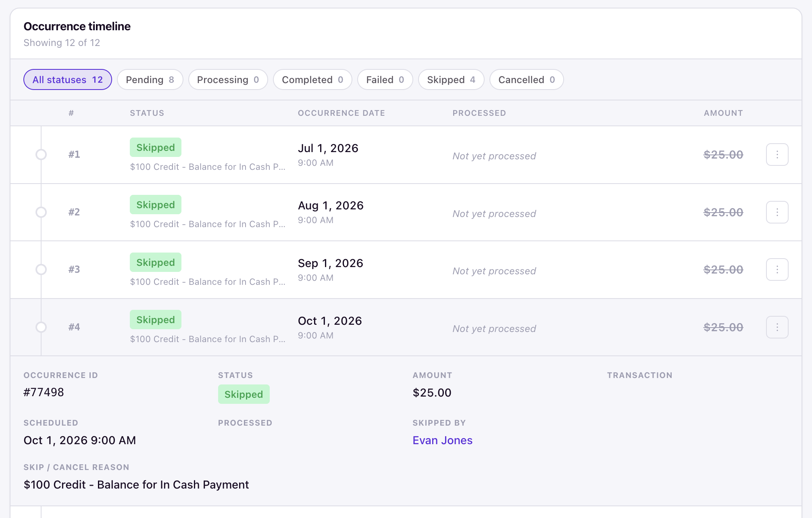Filter occurrences by Processing status
The image size is (812, 518).
[x=228, y=79]
